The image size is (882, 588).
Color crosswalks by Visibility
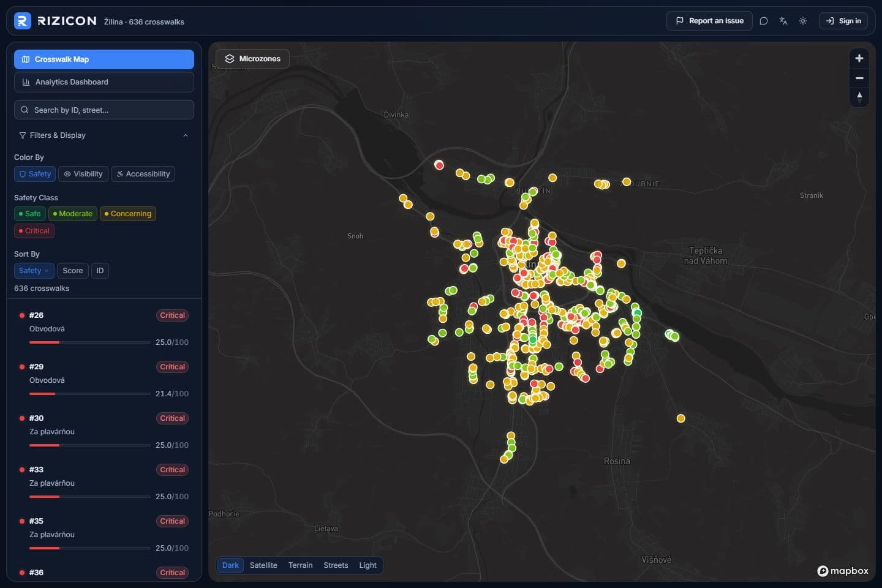[x=83, y=174]
